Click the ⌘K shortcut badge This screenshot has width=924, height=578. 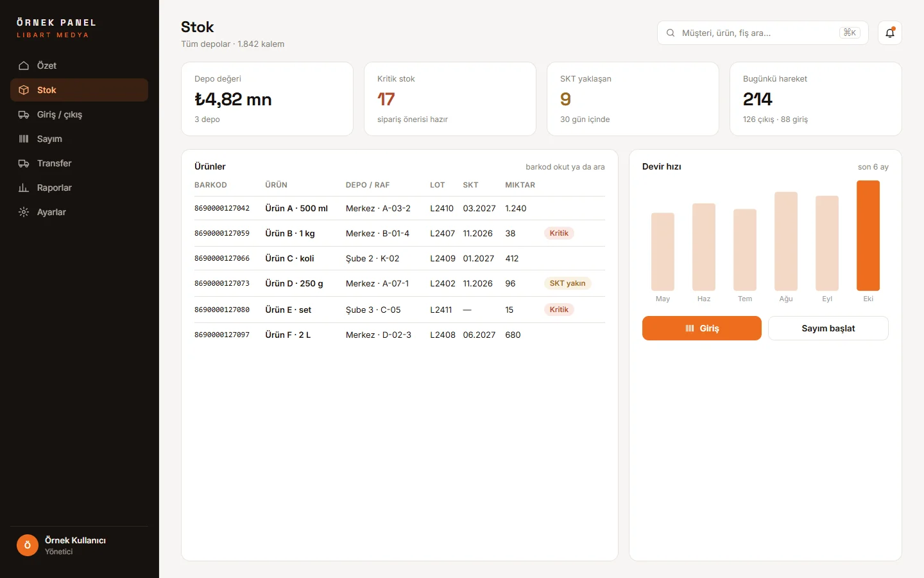[x=850, y=33]
